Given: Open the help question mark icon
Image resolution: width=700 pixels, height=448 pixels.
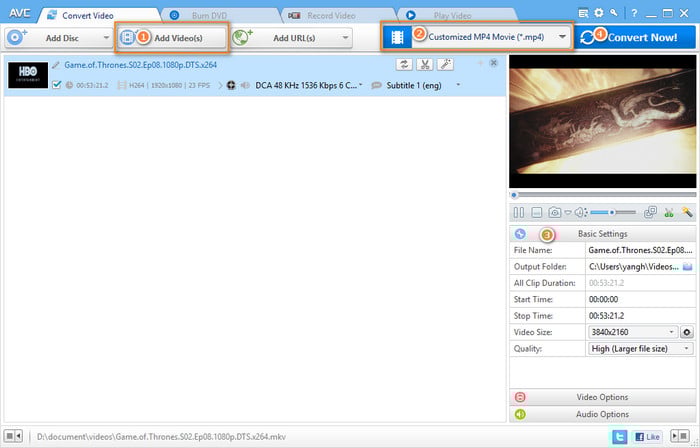Looking at the screenshot, I should tap(634, 13).
